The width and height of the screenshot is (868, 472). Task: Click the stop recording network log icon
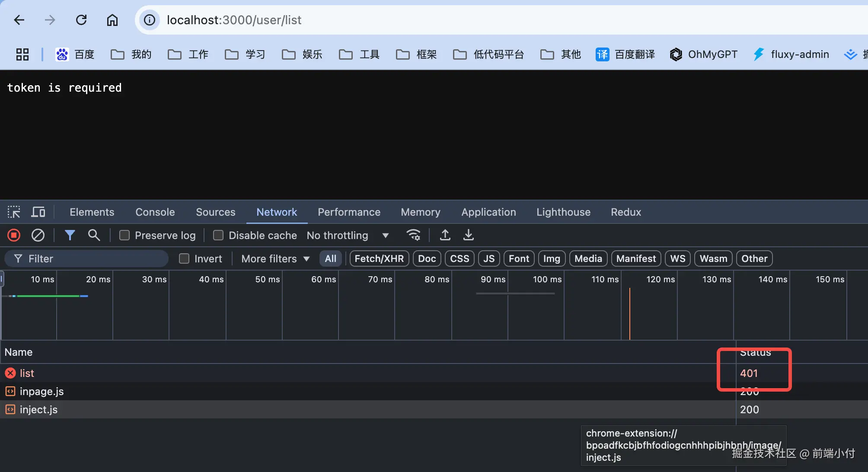coord(14,235)
